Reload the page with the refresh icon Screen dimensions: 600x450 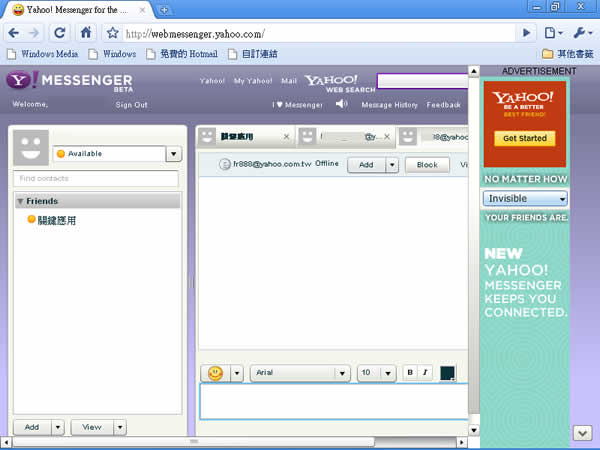pos(59,33)
